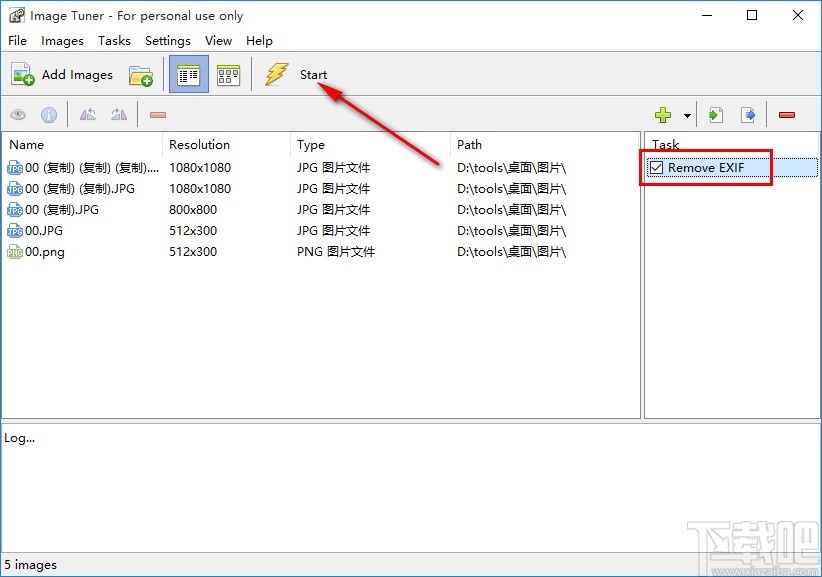Open add-task dropdown arrow
This screenshot has width=822, height=577.
tap(687, 115)
